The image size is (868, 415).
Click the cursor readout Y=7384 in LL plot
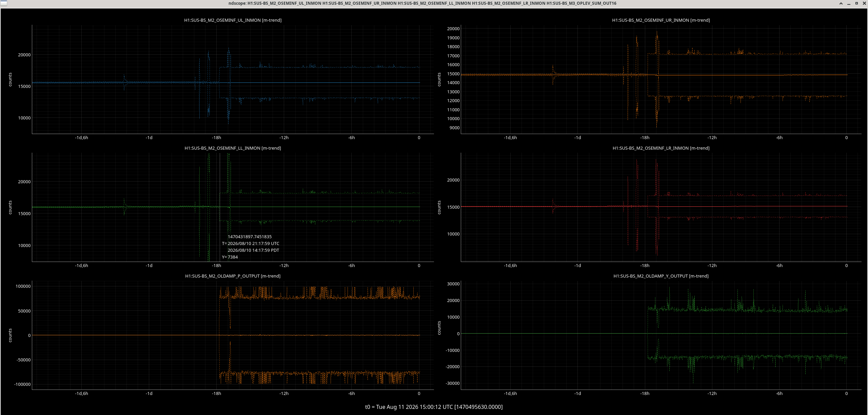pyautogui.click(x=230, y=257)
